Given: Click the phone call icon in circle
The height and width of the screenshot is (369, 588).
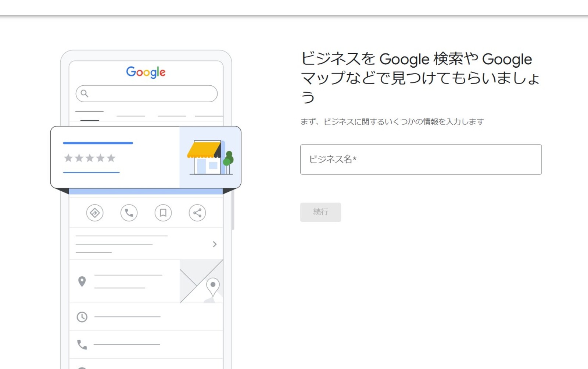Looking at the screenshot, I should click(x=129, y=213).
